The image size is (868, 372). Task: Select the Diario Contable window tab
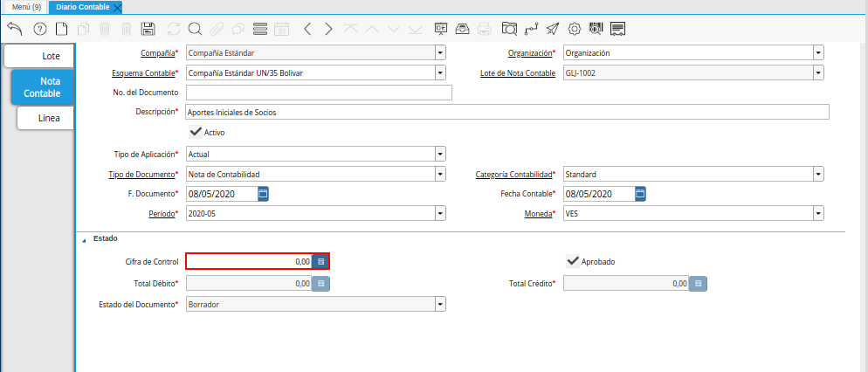coord(82,7)
